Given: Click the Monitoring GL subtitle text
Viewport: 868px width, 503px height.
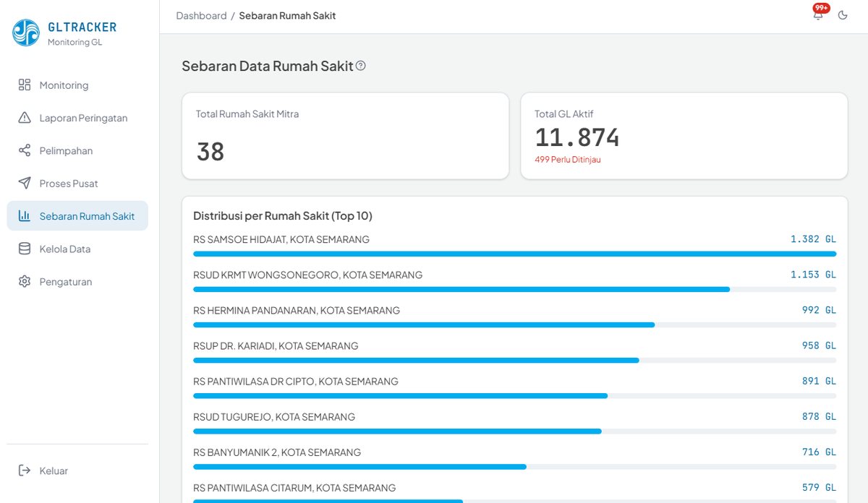Looking at the screenshot, I should (75, 42).
